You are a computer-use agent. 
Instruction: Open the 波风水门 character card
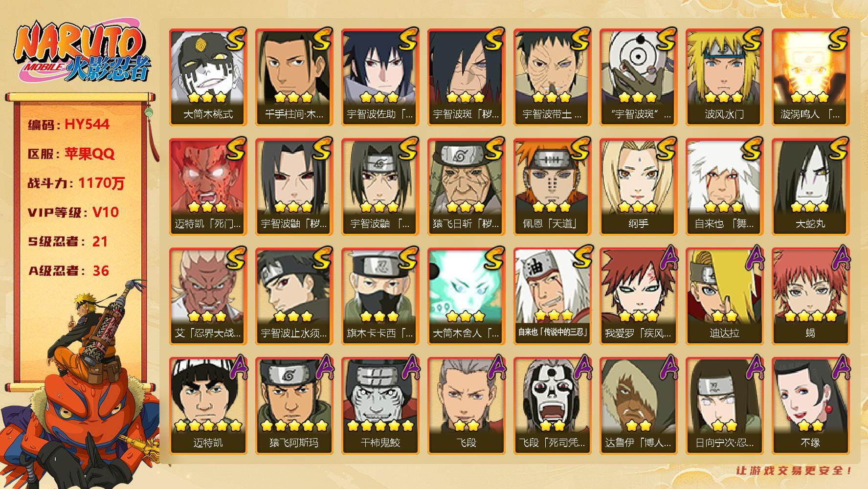tap(724, 77)
